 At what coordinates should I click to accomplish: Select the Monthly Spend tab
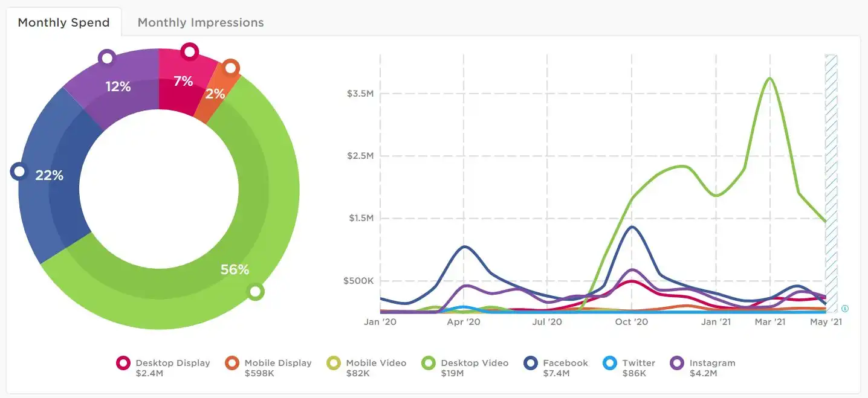click(x=63, y=22)
